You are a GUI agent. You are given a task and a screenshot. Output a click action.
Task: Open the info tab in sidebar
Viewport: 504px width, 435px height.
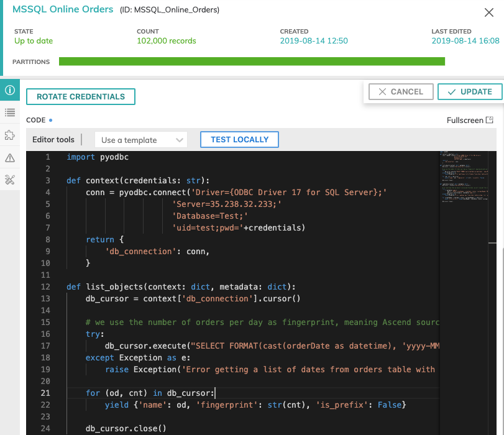click(x=9, y=89)
